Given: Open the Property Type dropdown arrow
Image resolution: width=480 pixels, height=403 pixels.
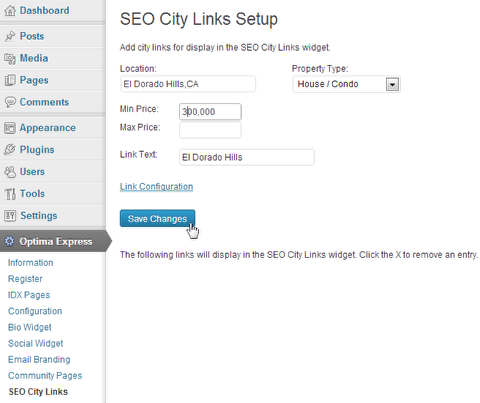Looking at the screenshot, I should [392, 84].
